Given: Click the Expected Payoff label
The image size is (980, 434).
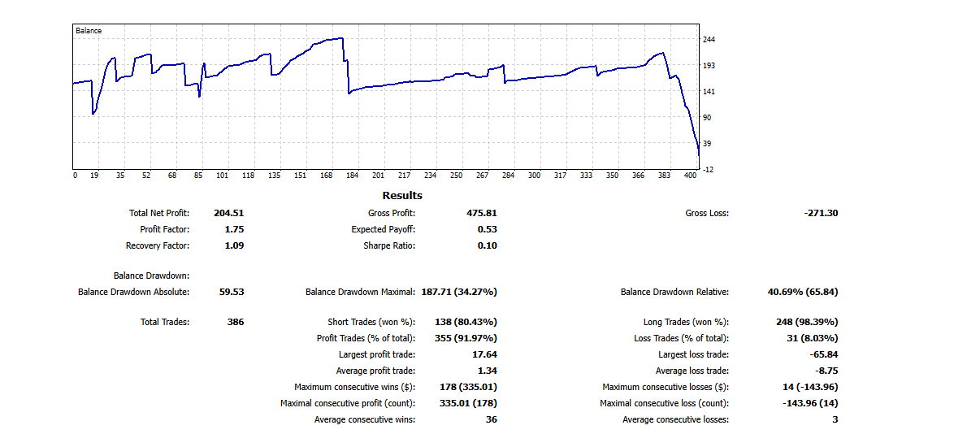Looking at the screenshot, I should (x=384, y=230).
